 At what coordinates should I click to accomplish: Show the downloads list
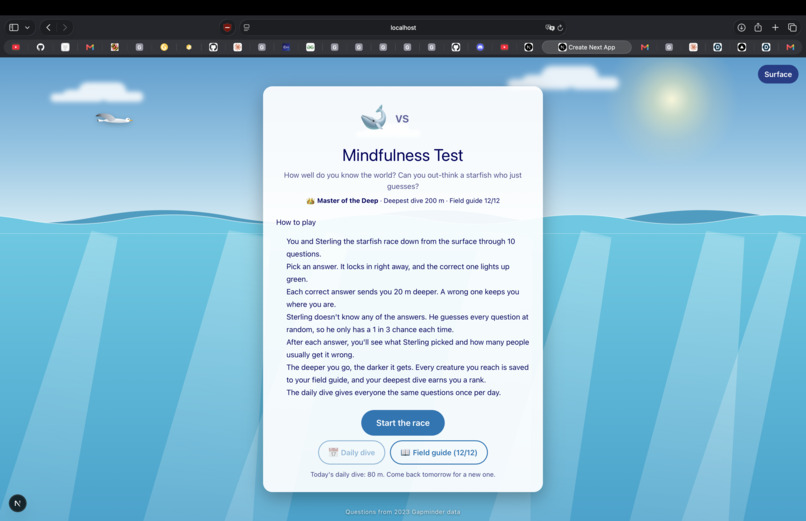click(741, 28)
